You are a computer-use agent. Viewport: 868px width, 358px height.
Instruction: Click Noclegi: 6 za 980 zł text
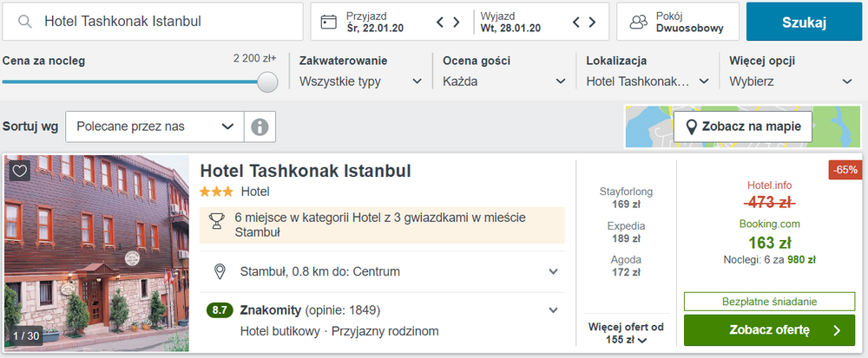(769, 259)
